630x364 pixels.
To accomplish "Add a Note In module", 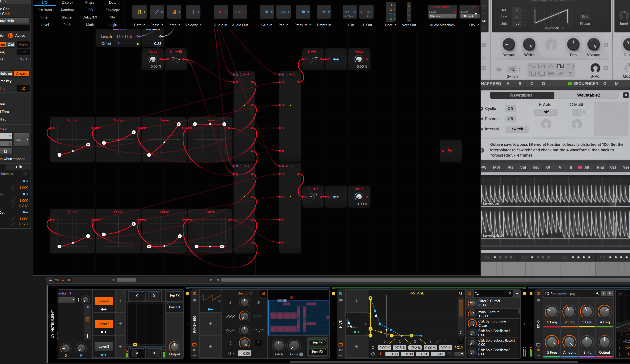I will click(391, 12).
